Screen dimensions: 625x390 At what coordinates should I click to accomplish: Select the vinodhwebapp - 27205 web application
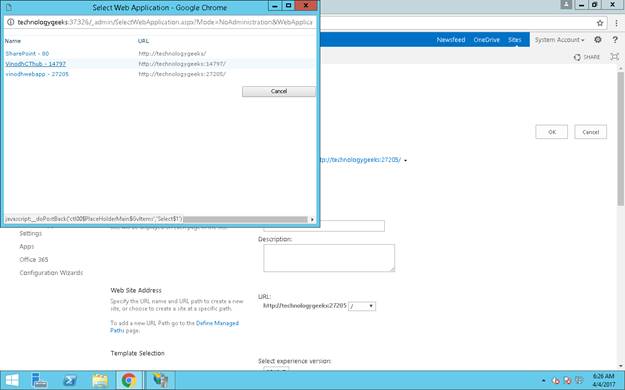(37, 74)
